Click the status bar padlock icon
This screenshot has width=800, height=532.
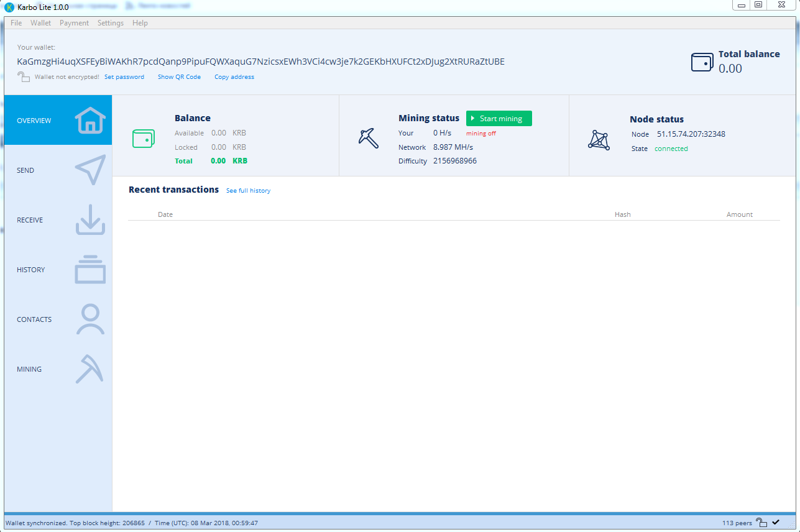(761, 523)
